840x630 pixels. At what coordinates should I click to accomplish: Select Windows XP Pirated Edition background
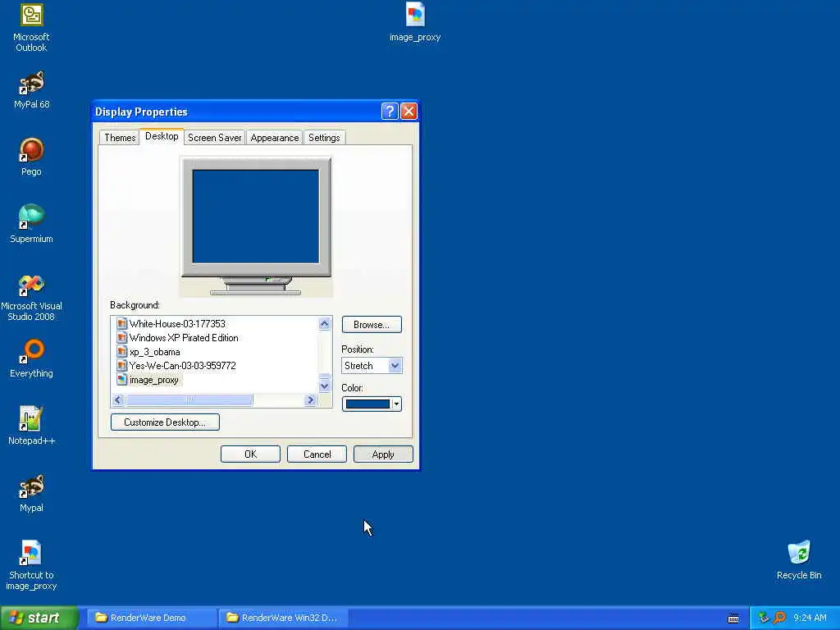click(x=184, y=337)
